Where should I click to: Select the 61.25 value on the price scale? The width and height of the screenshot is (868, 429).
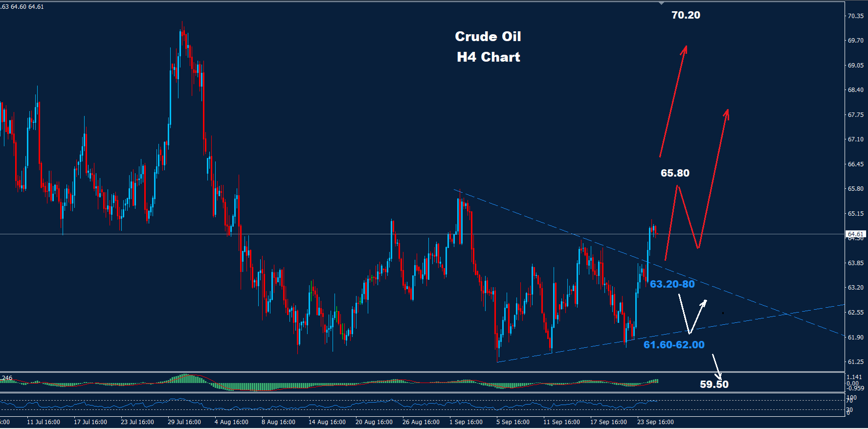(x=855, y=362)
